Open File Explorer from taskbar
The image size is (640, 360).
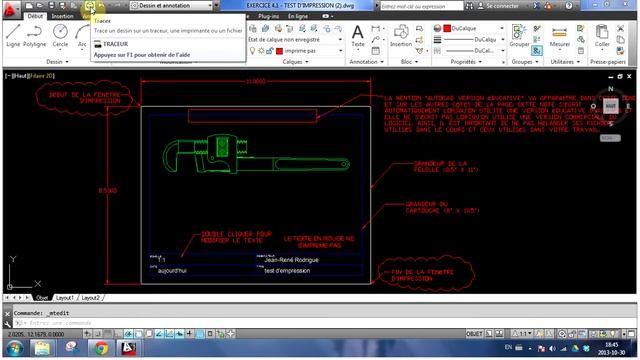tap(42, 348)
